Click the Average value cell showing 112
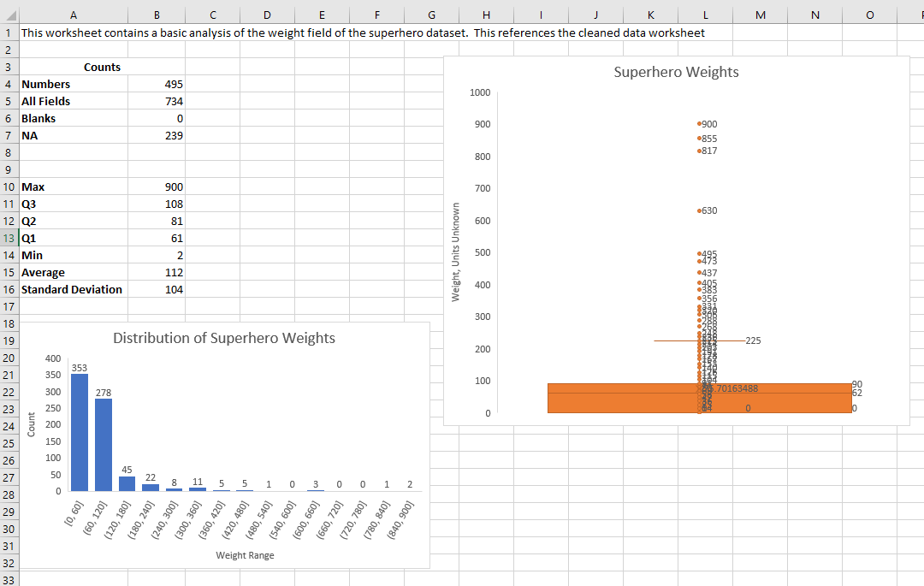The width and height of the screenshot is (924, 586). point(157,272)
